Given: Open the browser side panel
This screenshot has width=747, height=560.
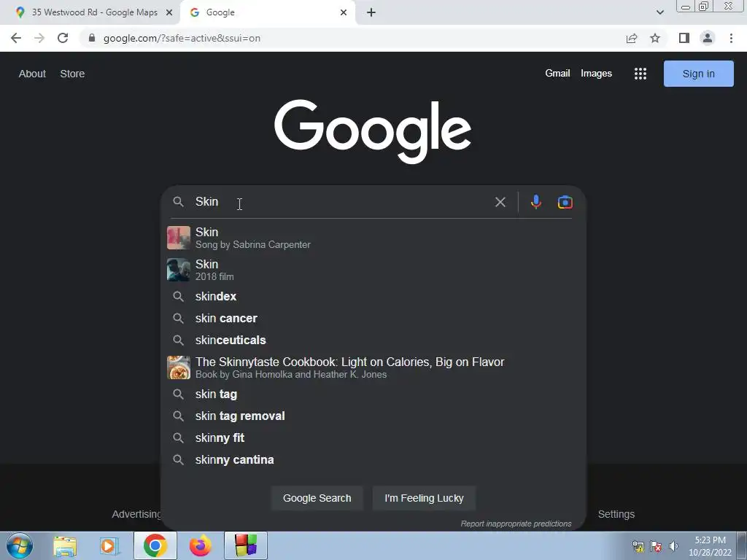Looking at the screenshot, I should [684, 38].
